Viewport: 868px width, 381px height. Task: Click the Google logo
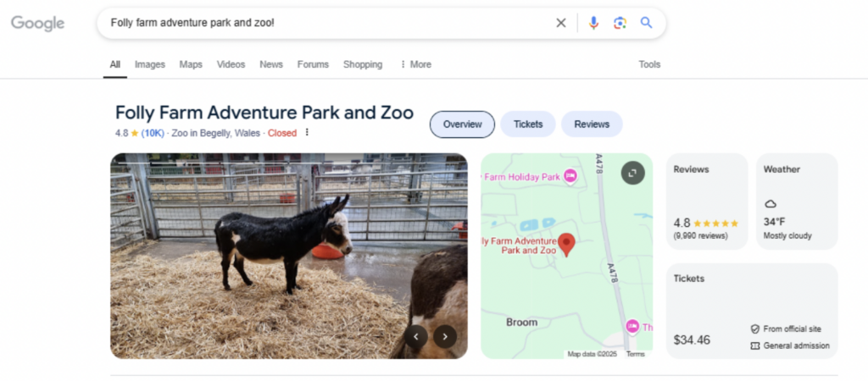pyautogui.click(x=37, y=24)
